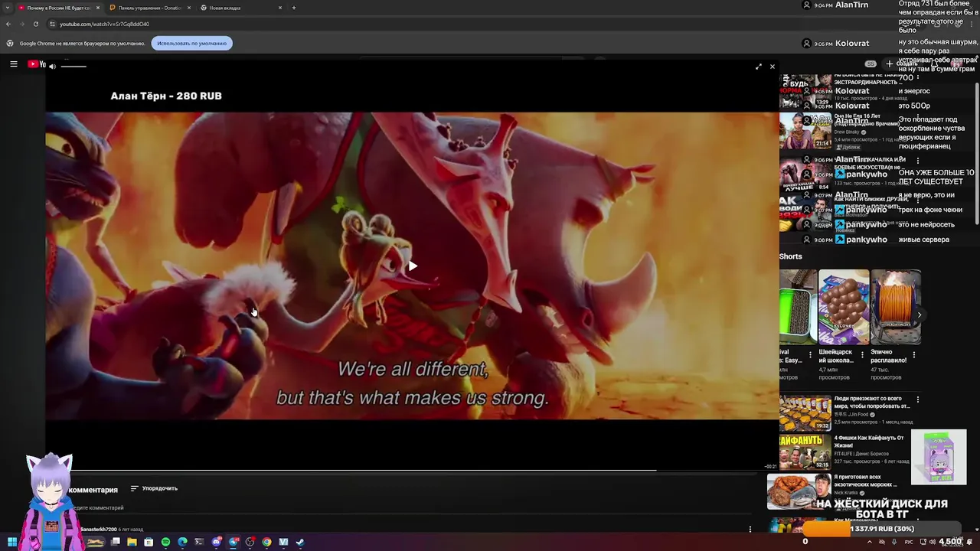Open the menu for 'Люди приезжают со всего мира'
The image size is (980, 551).
[x=917, y=399]
